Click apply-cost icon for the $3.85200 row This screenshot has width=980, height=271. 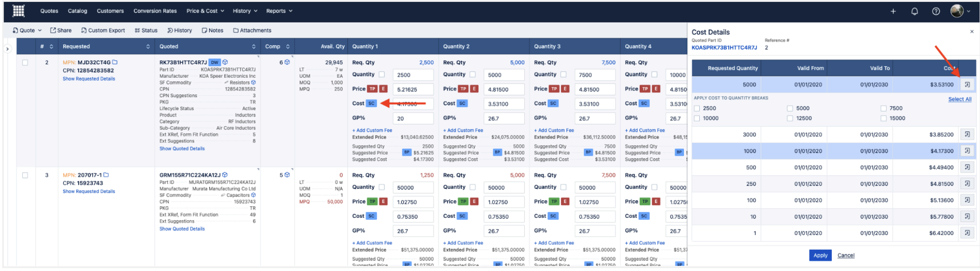point(967,135)
